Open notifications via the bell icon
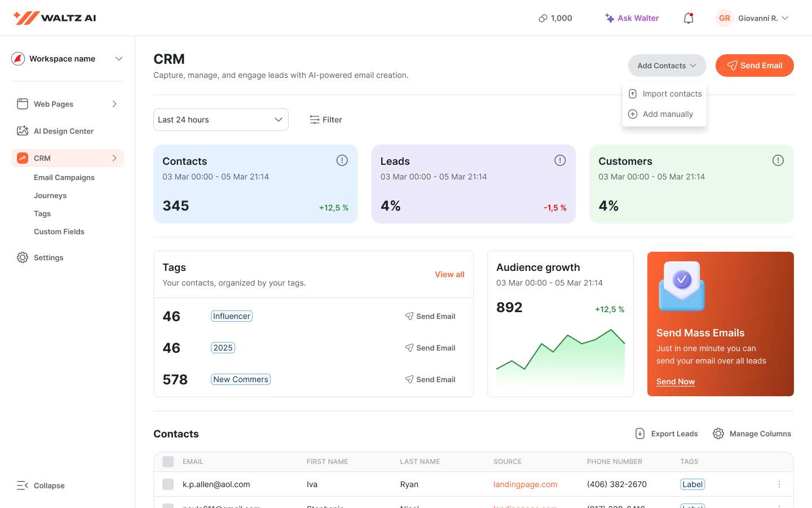 [x=688, y=18]
